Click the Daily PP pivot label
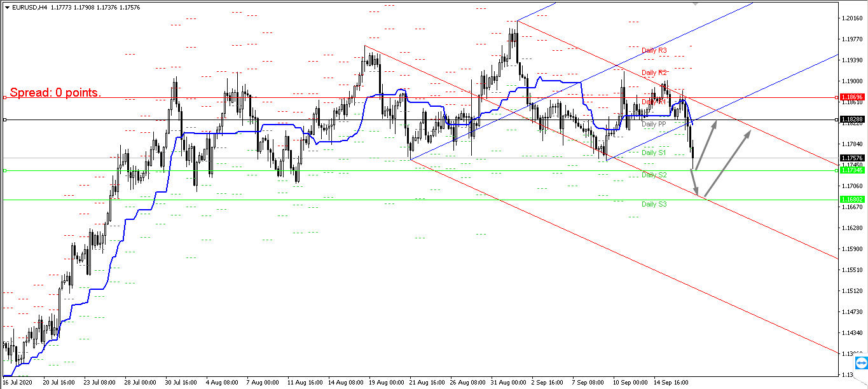The width and height of the screenshot is (868, 389). coord(654,125)
